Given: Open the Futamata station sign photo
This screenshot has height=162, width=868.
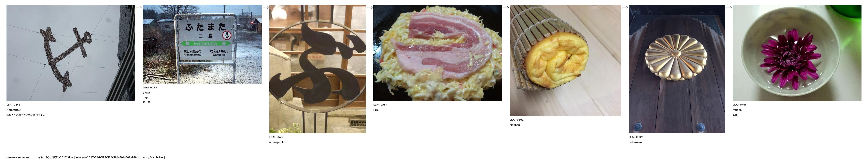Looking at the screenshot, I should point(202,44).
